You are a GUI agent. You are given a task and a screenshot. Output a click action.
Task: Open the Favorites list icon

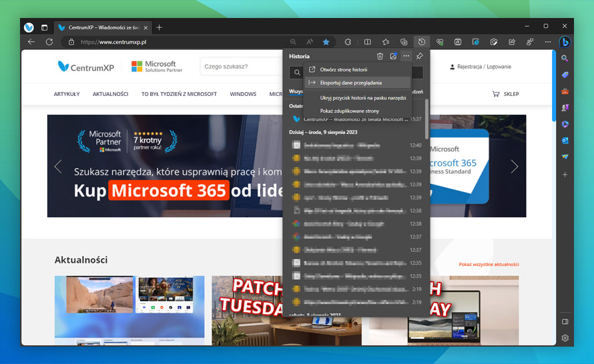coord(386,42)
